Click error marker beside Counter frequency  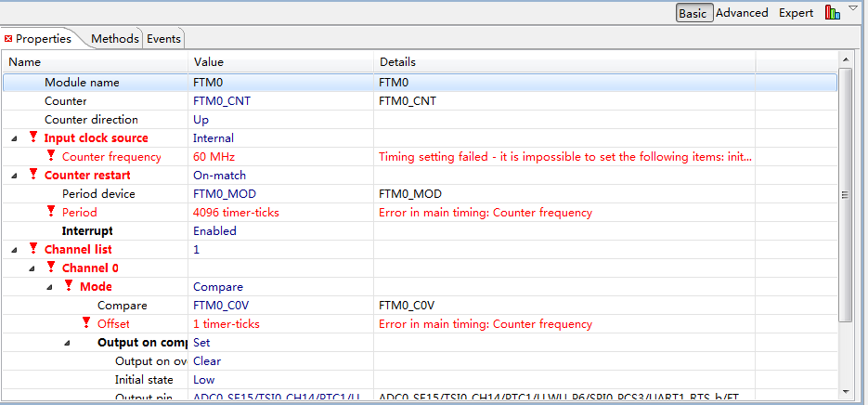[51, 156]
